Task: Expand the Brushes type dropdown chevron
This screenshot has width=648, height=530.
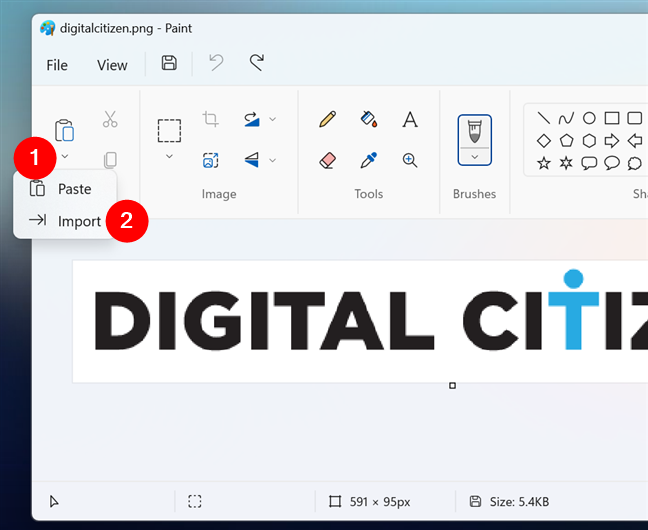Action: coord(474,157)
